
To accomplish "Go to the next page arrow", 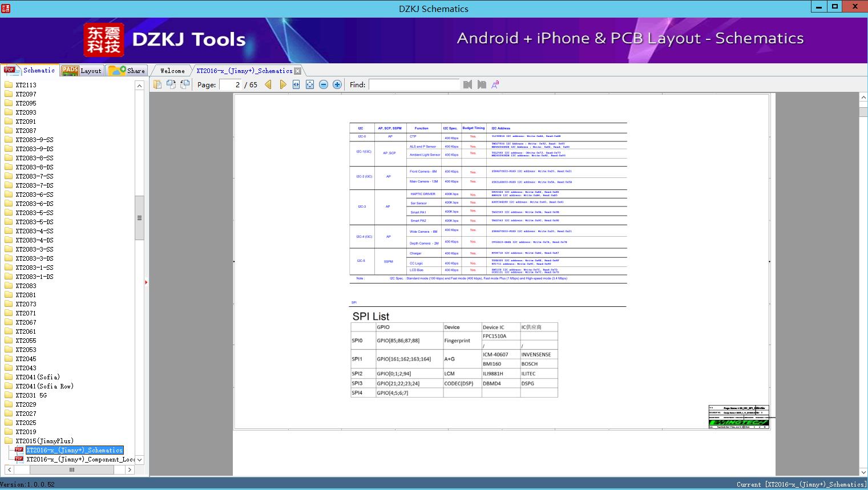I will (x=282, y=84).
